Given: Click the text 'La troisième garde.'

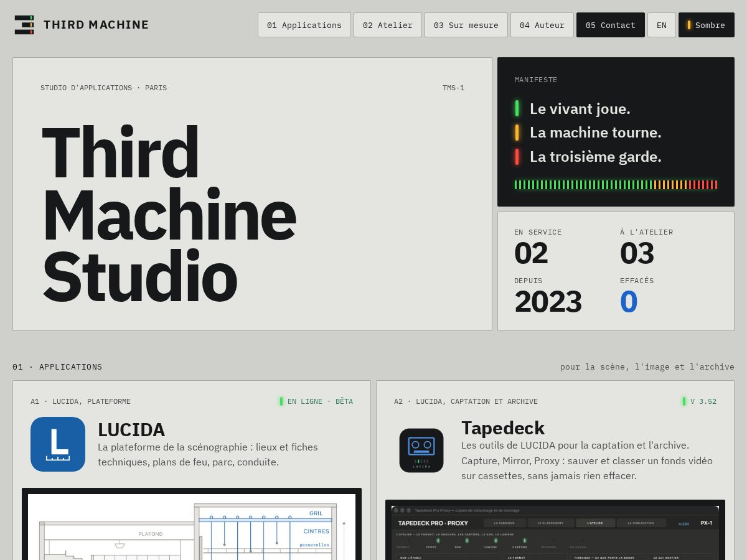Looking at the screenshot, I should tap(596, 157).
